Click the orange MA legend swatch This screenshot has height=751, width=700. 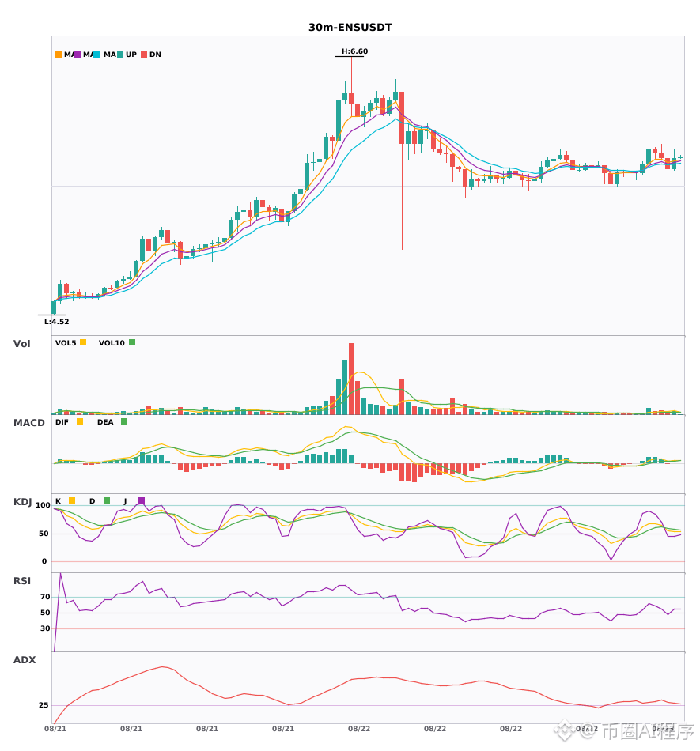point(59,55)
